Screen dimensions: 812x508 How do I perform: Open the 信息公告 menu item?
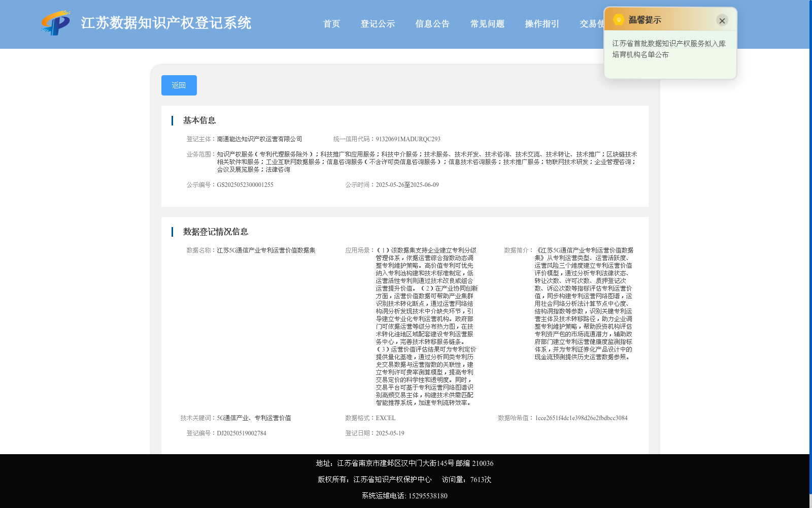point(432,24)
